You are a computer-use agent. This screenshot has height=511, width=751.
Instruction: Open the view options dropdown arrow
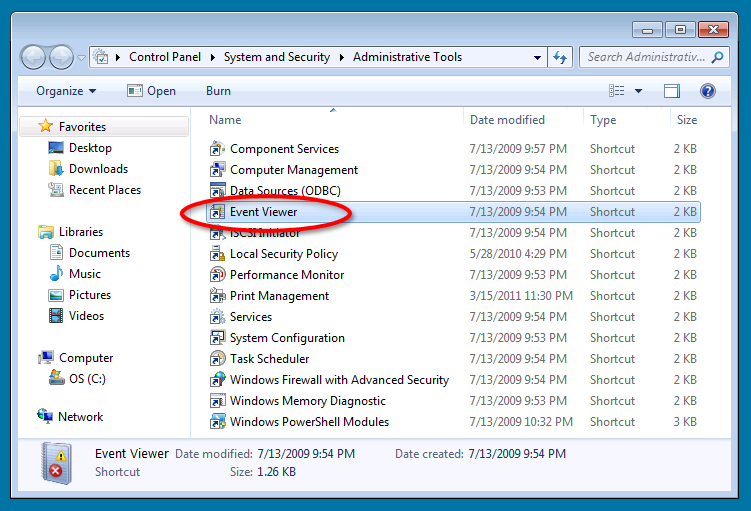click(x=638, y=91)
